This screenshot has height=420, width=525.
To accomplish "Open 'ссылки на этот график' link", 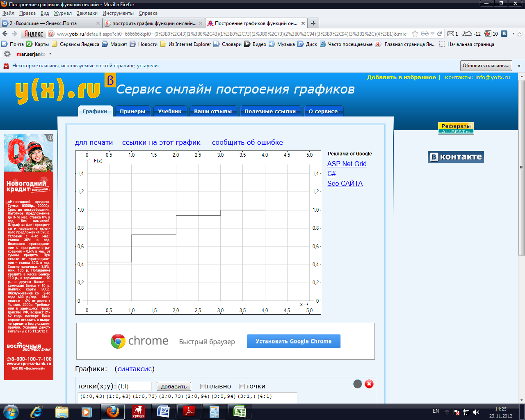I will click(161, 142).
